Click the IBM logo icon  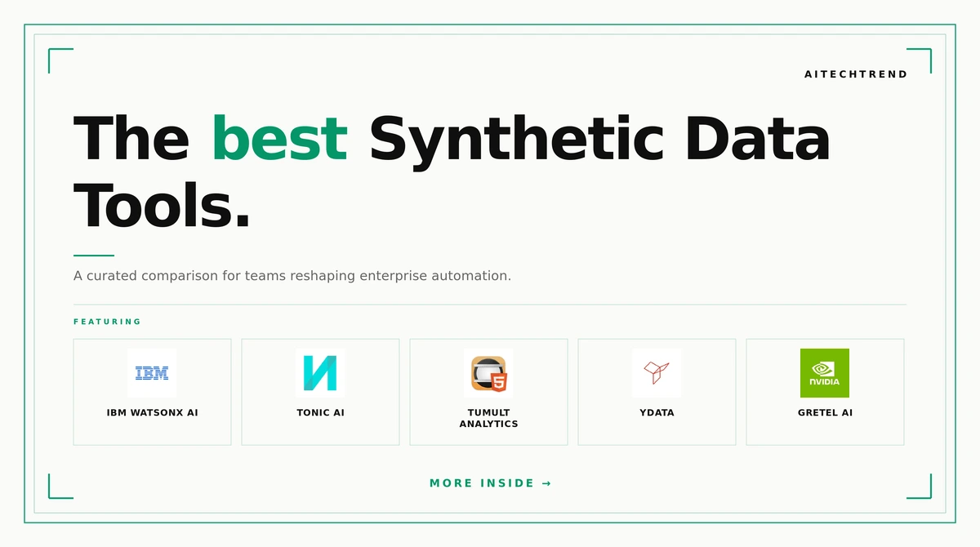(x=152, y=373)
